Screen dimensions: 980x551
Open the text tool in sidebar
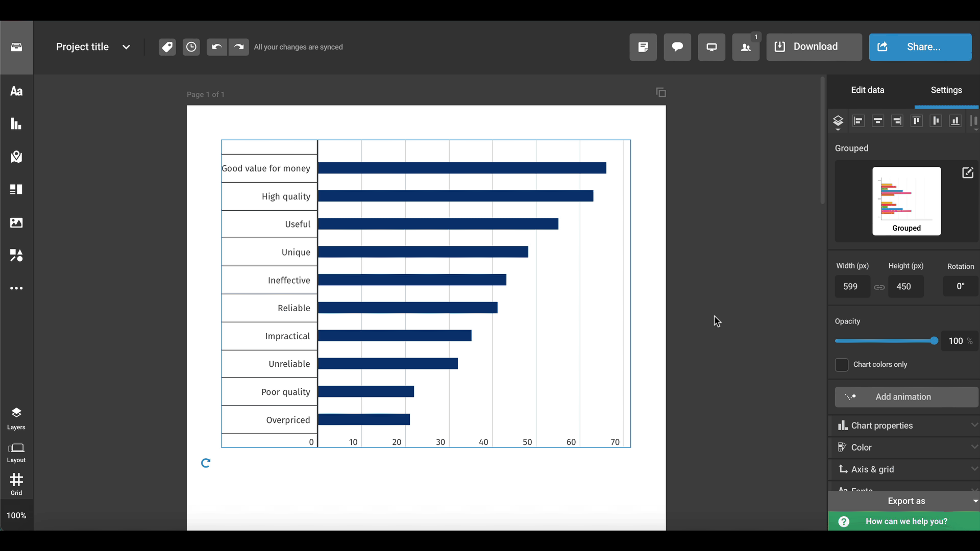(16, 91)
